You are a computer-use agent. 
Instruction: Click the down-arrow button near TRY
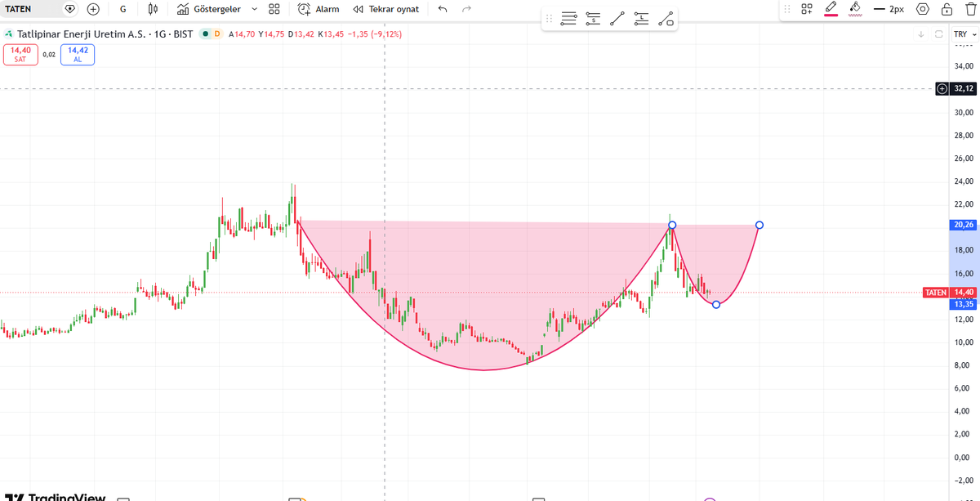click(x=920, y=34)
